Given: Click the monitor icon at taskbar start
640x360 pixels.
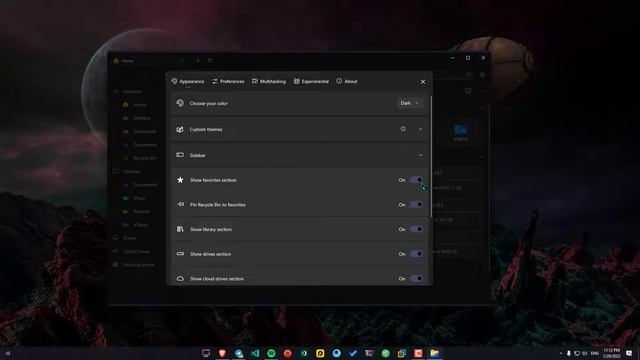Looking at the screenshot, I should click(206, 353).
